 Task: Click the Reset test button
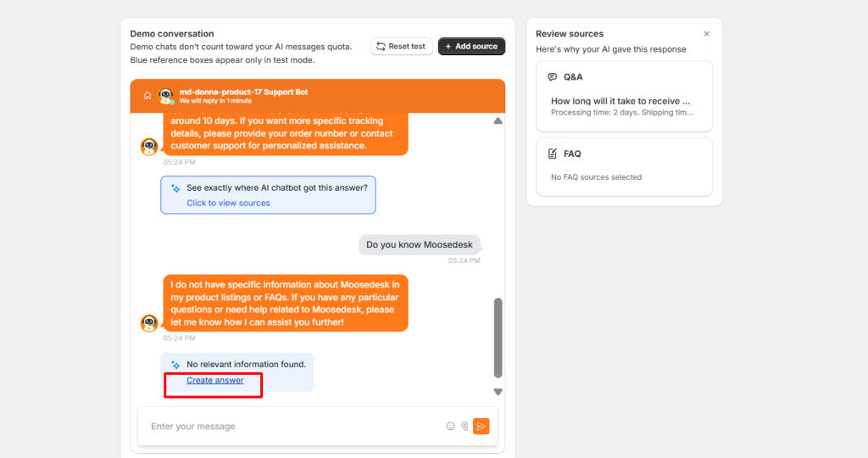coord(402,47)
